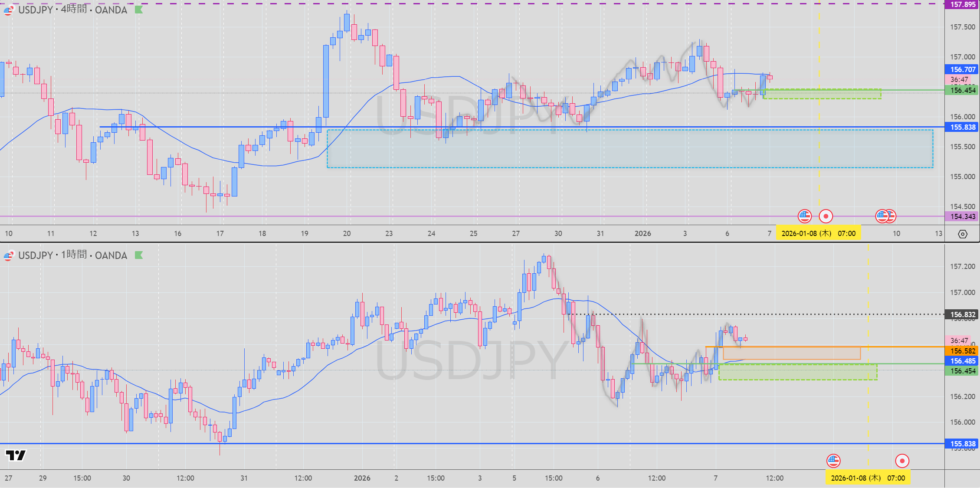Open Japan economic event icon on 1時間 chart

[x=902, y=460]
